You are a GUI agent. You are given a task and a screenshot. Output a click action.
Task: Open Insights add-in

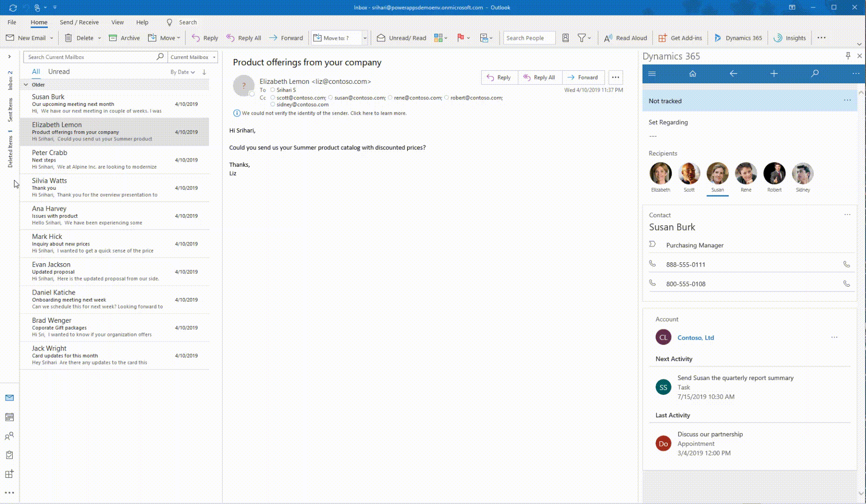[790, 38]
